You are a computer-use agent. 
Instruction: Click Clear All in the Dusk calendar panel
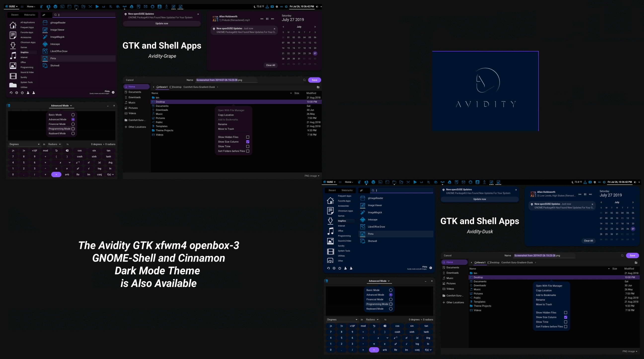click(x=589, y=241)
